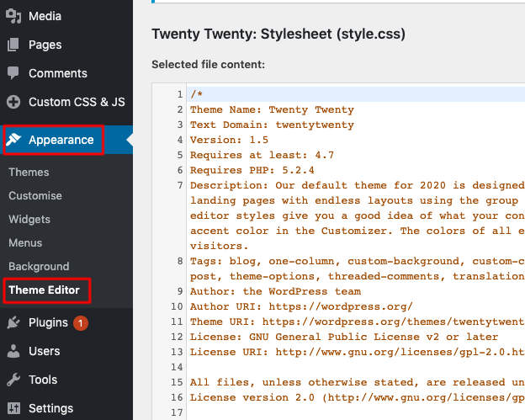Viewport: 525px width, 420px height.
Task: Click the Media camera icon
Action: pyautogui.click(x=13, y=16)
